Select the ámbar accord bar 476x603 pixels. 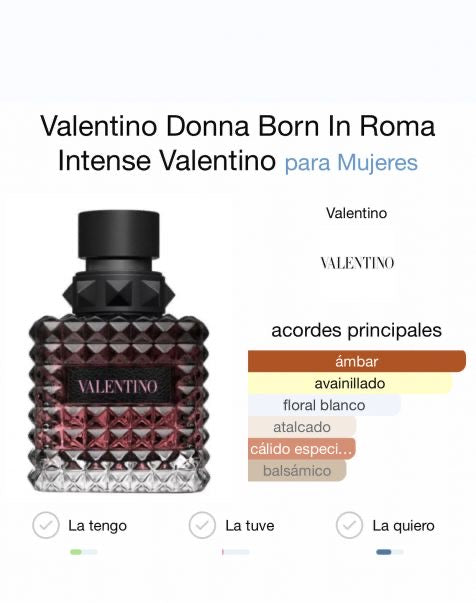click(x=357, y=361)
